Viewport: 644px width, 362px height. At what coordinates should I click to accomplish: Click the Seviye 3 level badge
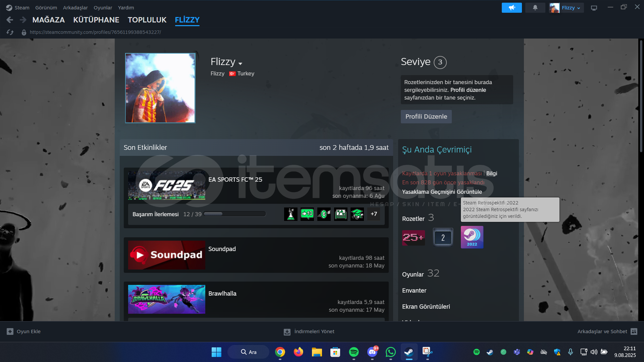pyautogui.click(x=440, y=62)
